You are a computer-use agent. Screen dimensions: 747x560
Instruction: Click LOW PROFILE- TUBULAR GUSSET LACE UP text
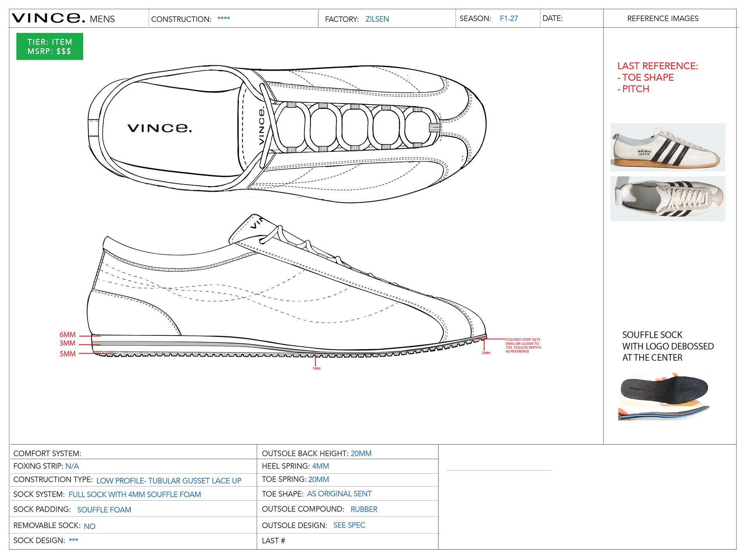(169, 481)
